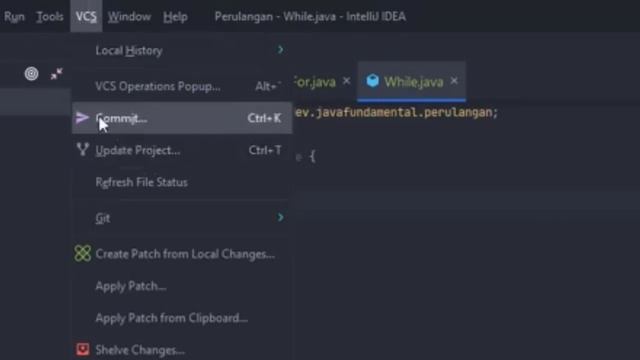This screenshot has width=640, height=360.
Task: Open the Help menu
Action: coord(176,17)
